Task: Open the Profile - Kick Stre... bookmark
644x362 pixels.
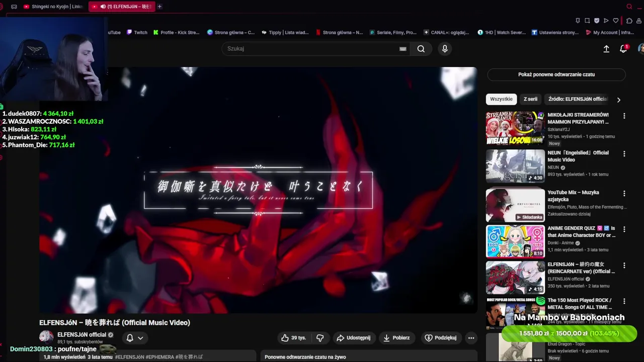Action: [x=176, y=32]
